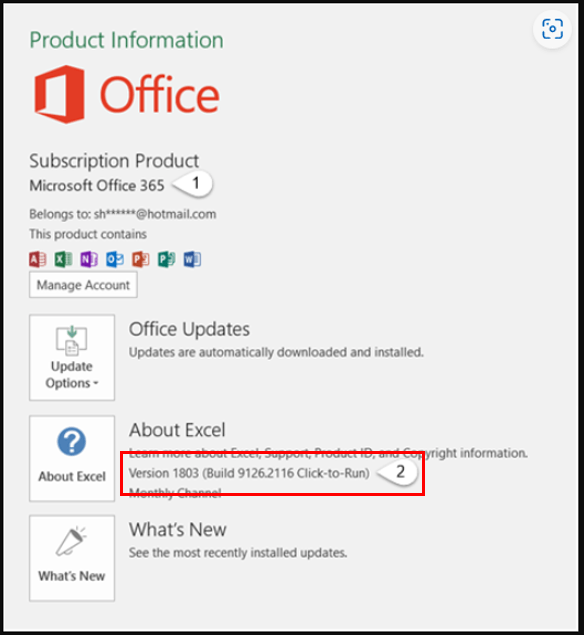The height and width of the screenshot is (635, 584).
Task: Select the About Excel heading text
Action: point(177,430)
